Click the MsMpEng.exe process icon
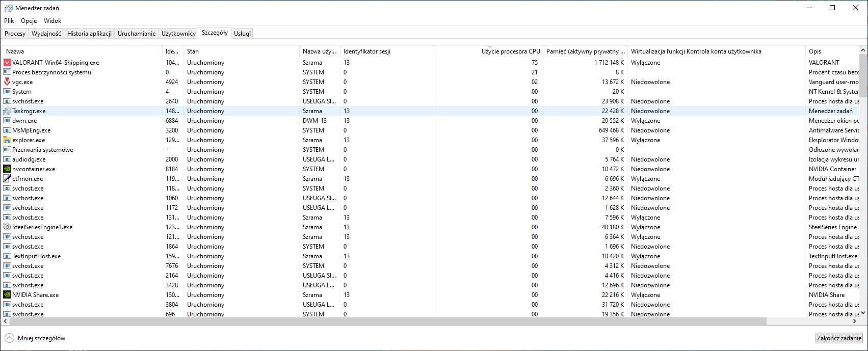Screen dimensions: 868x351 point(7,130)
